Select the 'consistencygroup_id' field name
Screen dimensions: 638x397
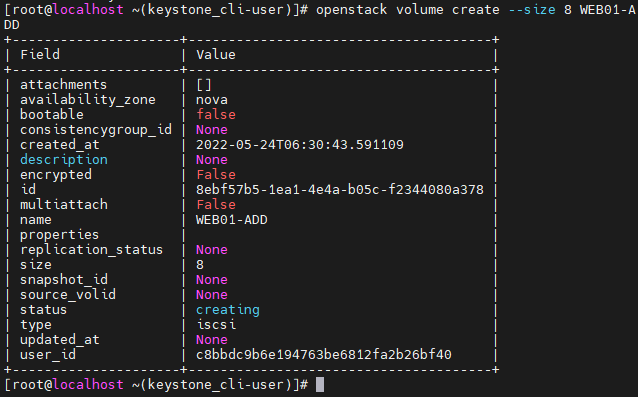(x=96, y=130)
